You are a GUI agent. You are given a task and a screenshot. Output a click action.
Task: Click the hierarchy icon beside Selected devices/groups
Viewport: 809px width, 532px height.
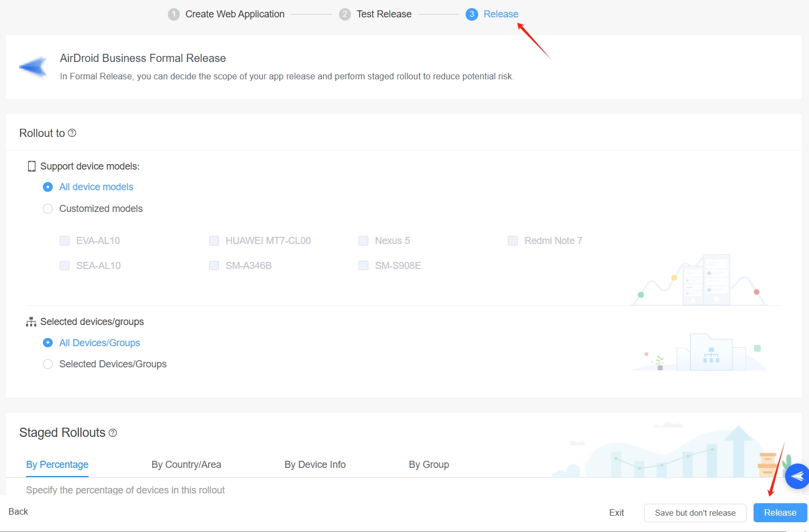(x=31, y=322)
